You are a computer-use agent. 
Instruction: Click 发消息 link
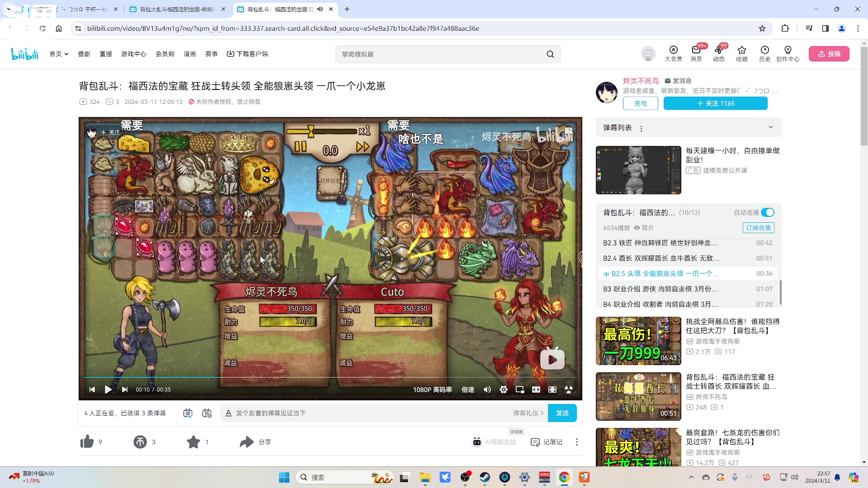[x=678, y=81]
